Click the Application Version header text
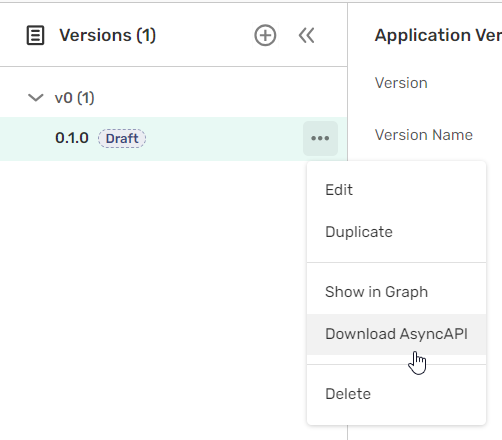502x440 pixels. (x=438, y=35)
